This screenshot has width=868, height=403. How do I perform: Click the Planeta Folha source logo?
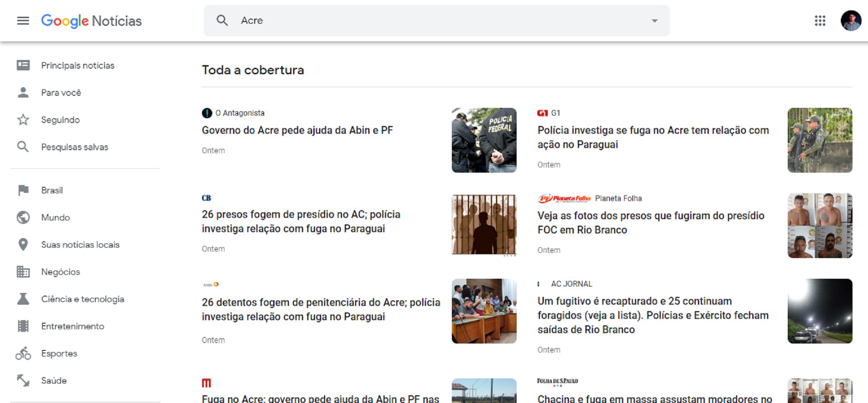(564, 198)
